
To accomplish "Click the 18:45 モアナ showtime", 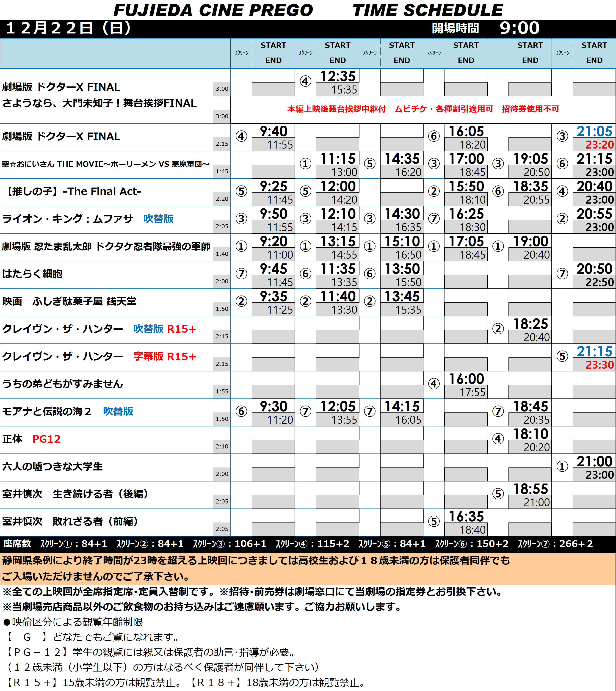I will click(530, 406).
